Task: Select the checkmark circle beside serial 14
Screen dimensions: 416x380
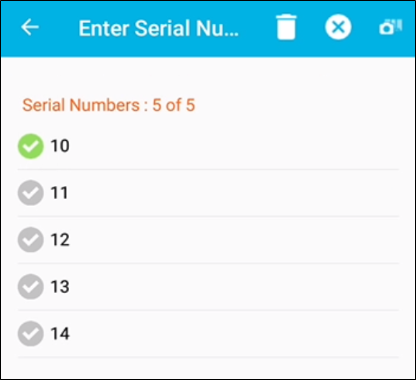Action: pyautogui.click(x=31, y=334)
